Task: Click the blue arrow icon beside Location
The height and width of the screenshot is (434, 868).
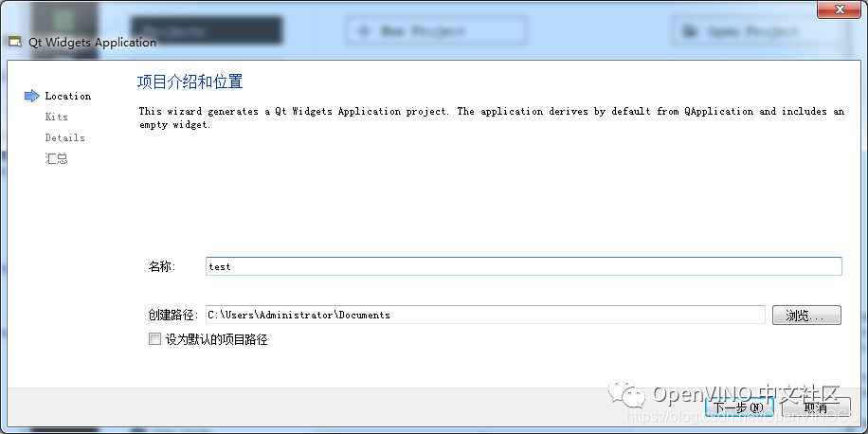Action: tap(32, 96)
